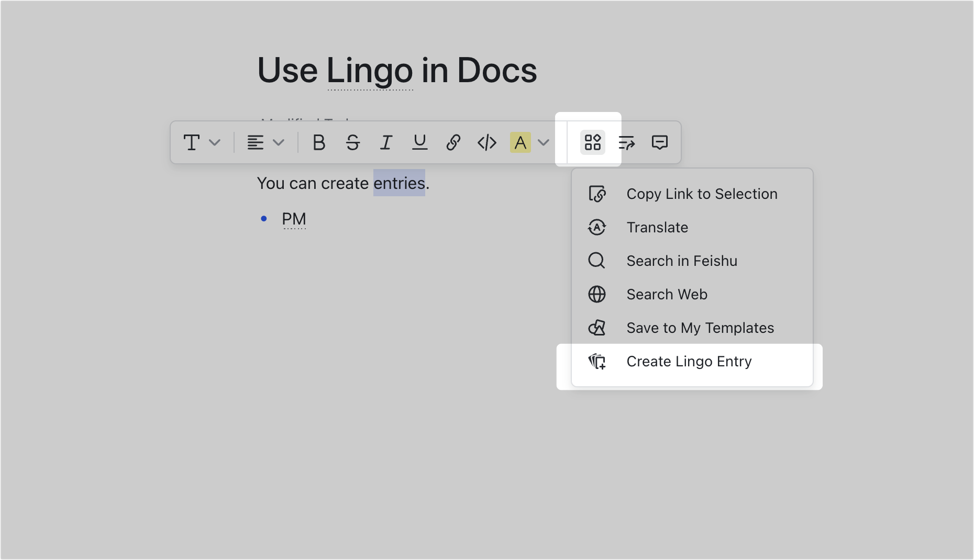This screenshot has height=560, width=974.
Task: Click the Search Web globe icon
Action: 597,294
